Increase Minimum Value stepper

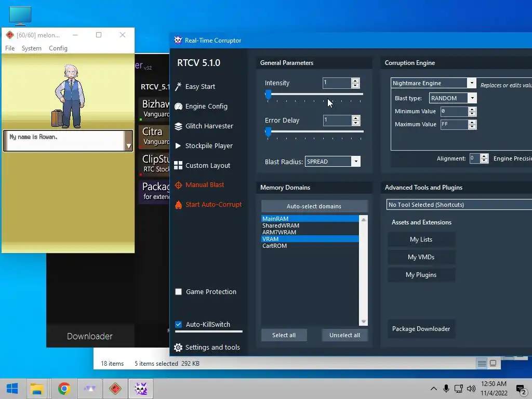(x=472, y=109)
